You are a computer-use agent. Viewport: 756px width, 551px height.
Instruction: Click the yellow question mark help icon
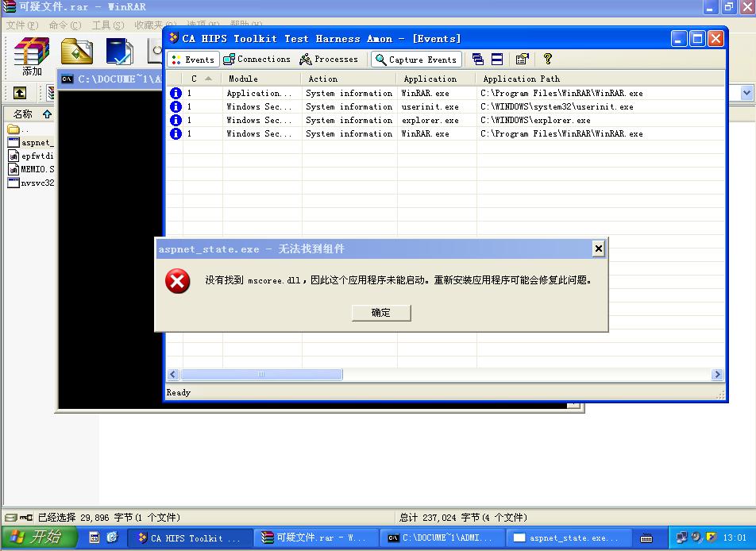click(548, 59)
